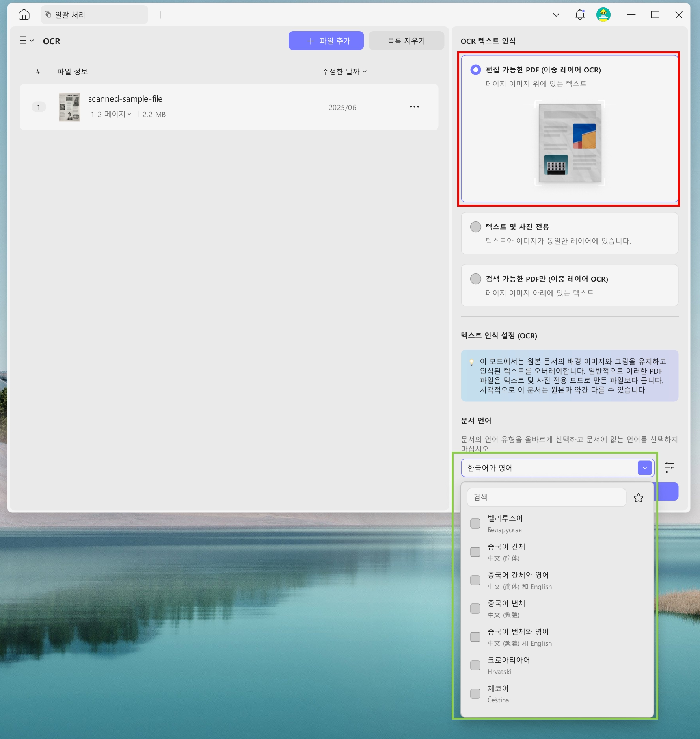Switch to the 일괄 처리 tab

pyautogui.click(x=94, y=15)
